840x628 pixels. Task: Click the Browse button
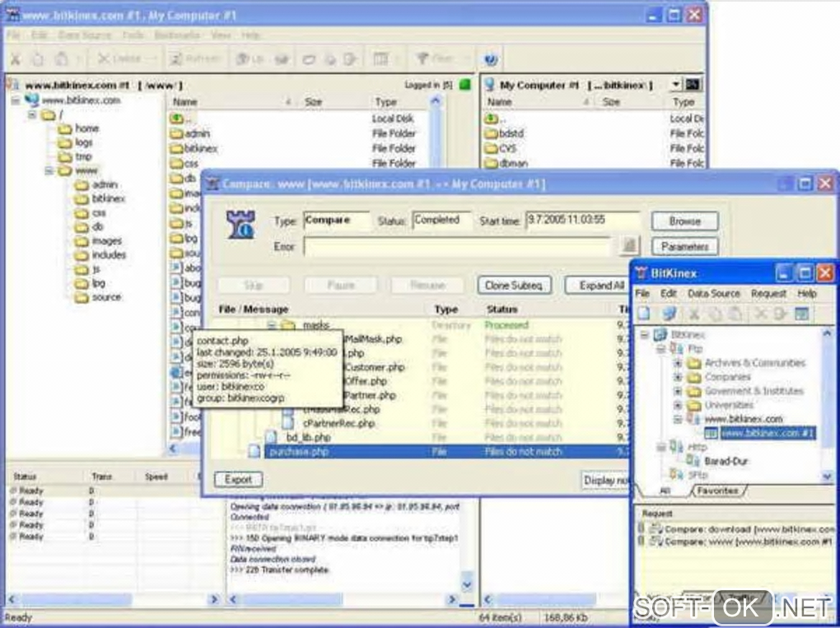pos(684,221)
